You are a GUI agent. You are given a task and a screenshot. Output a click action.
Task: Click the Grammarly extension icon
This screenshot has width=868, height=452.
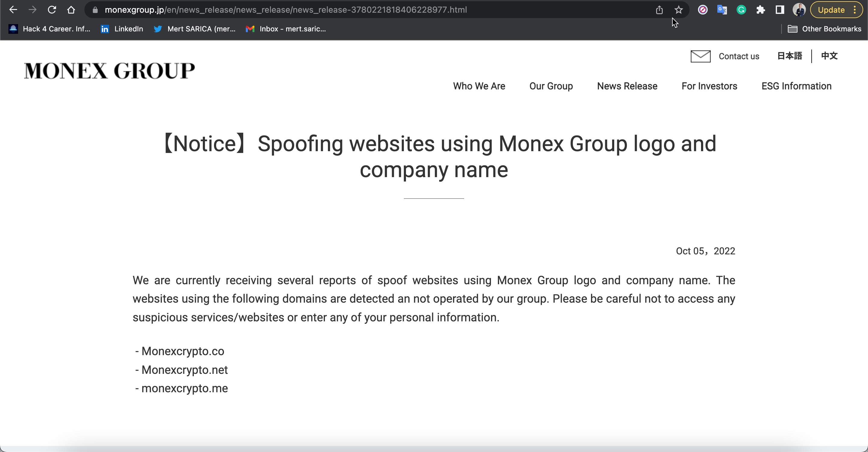[x=742, y=10]
